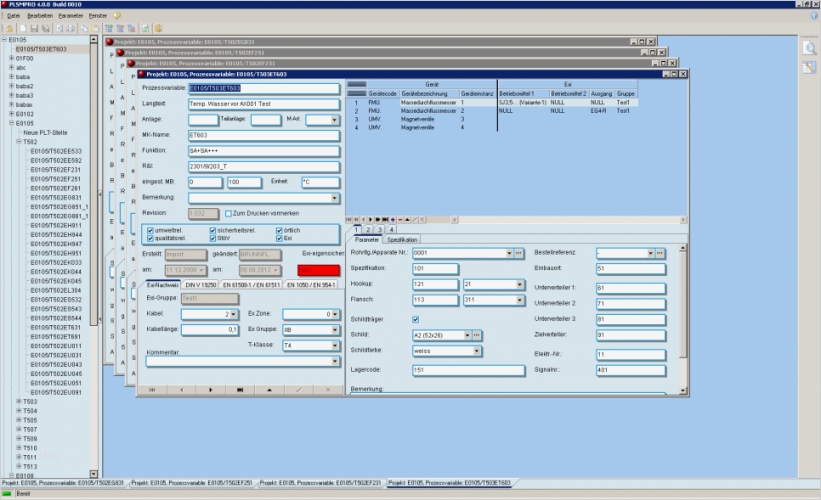This screenshot has width=821, height=500.
Task: Click the red minus icon in the device navigator
Action: [x=403, y=219]
